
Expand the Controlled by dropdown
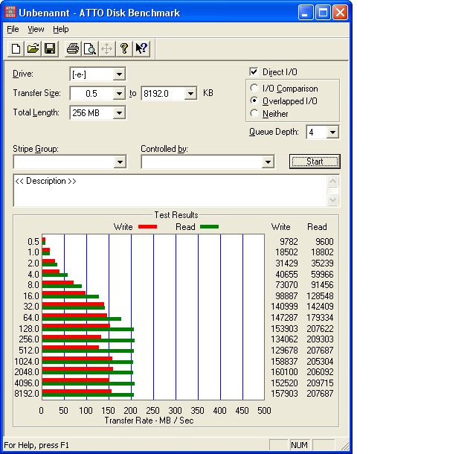click(268, 162)
